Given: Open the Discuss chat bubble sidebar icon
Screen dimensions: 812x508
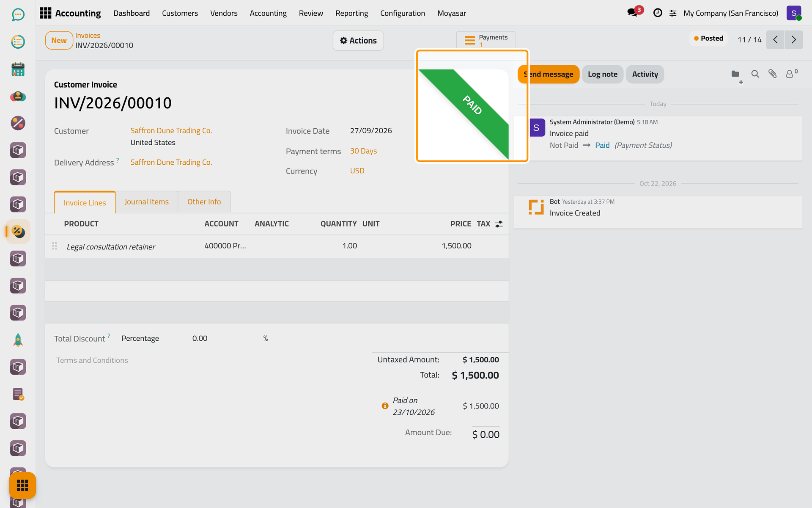Looking at the screenshot, I should point(18,15).
